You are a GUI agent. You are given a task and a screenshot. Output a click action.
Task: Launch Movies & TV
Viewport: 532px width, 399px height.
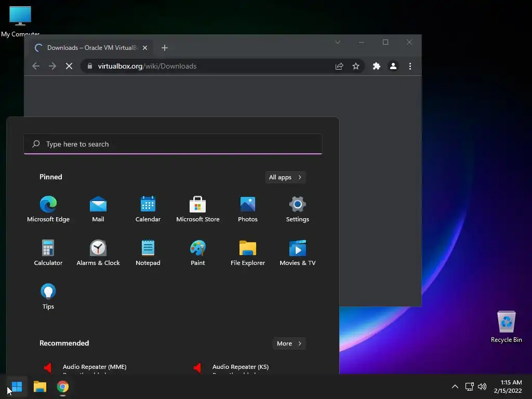tap(298, 252)
